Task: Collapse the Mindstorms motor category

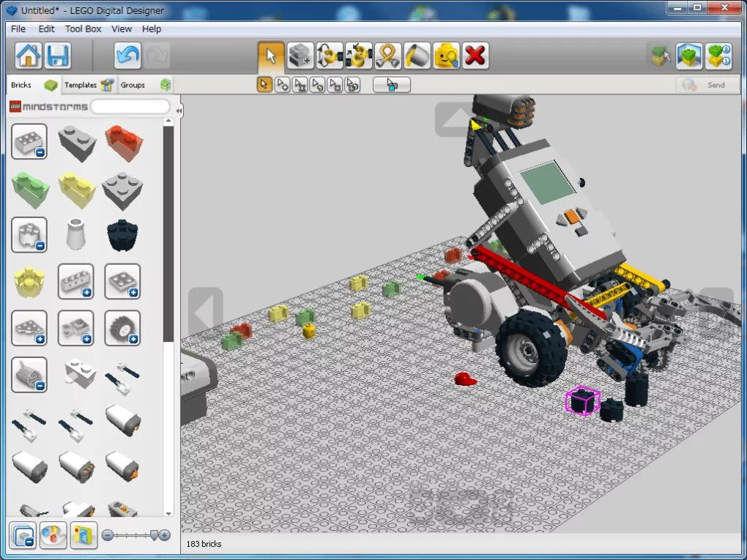Action: pyautogui.click(x=29, y=375)
